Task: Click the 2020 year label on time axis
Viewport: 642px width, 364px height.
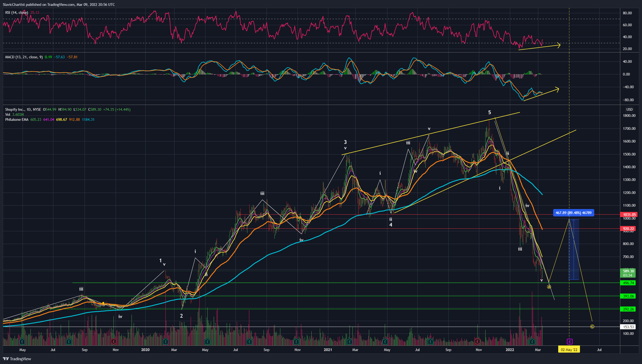Action: click(145, 350)
